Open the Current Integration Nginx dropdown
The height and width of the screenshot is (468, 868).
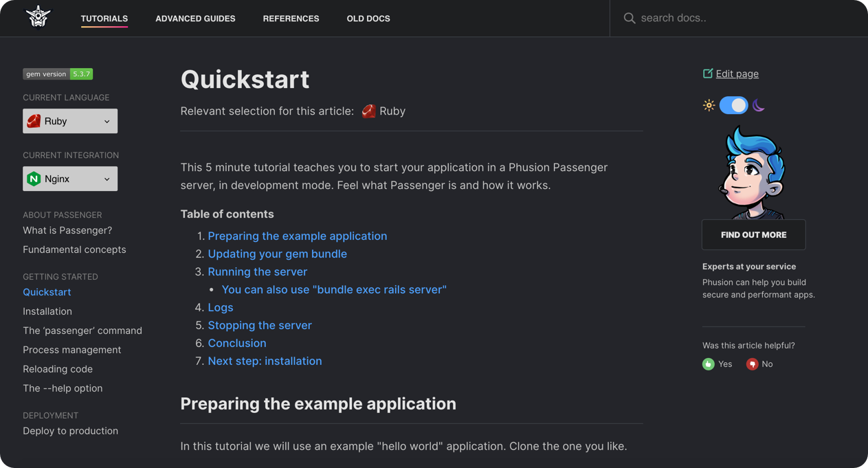[x=70, y=179]
